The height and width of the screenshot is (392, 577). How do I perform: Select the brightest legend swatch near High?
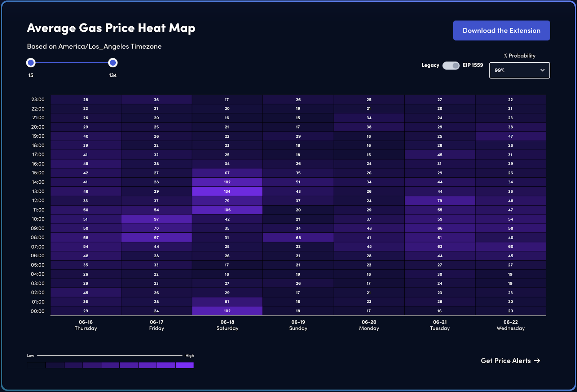(185, 365)
